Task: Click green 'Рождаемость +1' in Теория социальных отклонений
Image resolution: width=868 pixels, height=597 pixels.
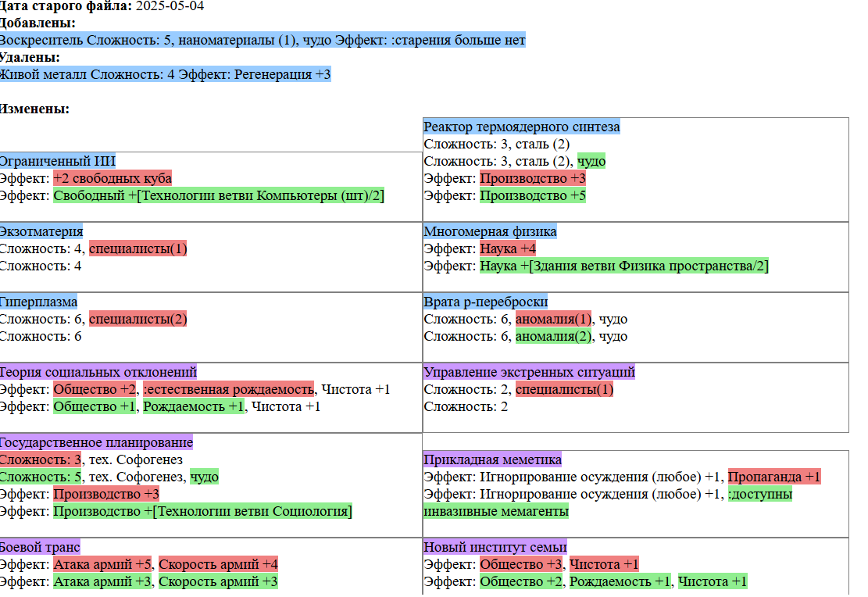Action: tap(194, 406)
